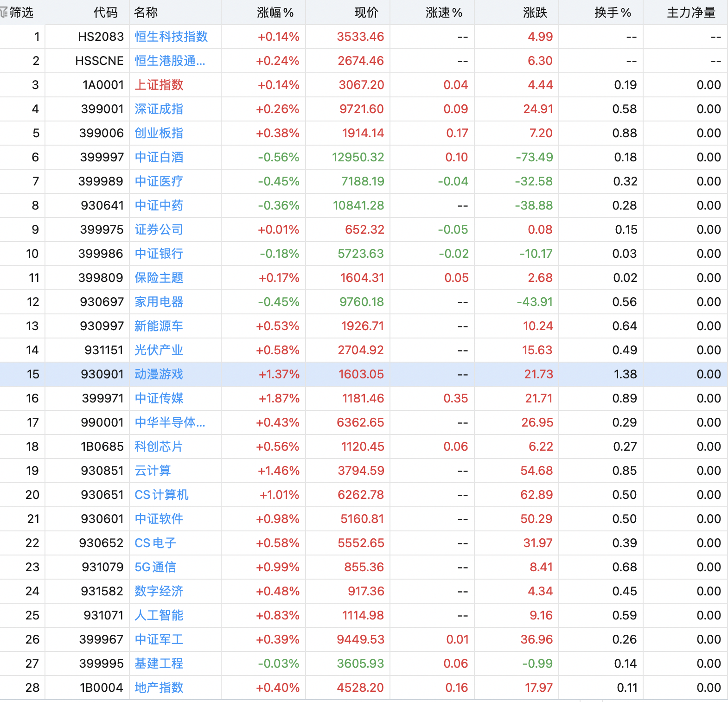Click the 筛选 filter icon
The image size is (728, 702).
tap(5, 12)
